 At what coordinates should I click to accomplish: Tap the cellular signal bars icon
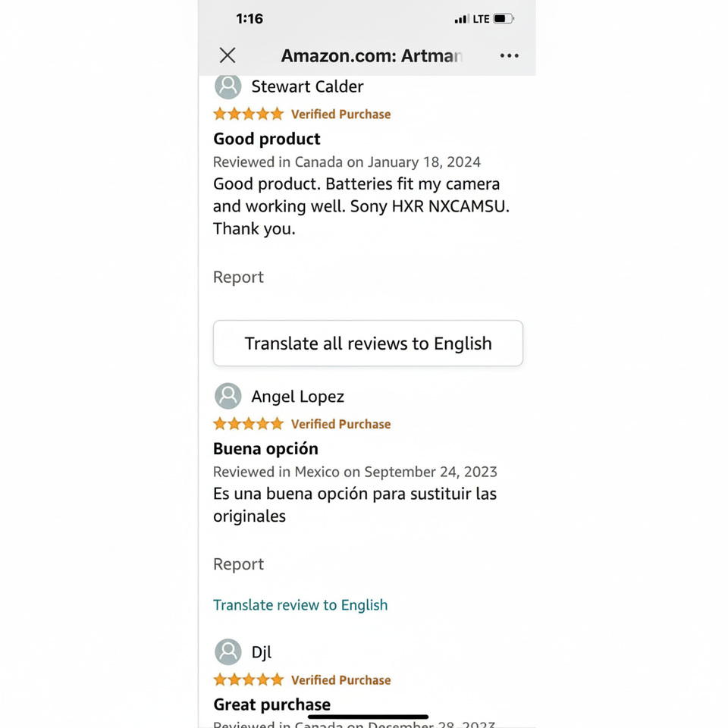[x=461, y=19]
